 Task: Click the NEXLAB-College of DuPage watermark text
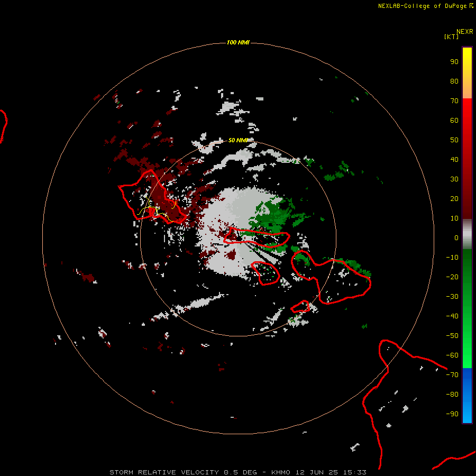(x=425, y=6)
